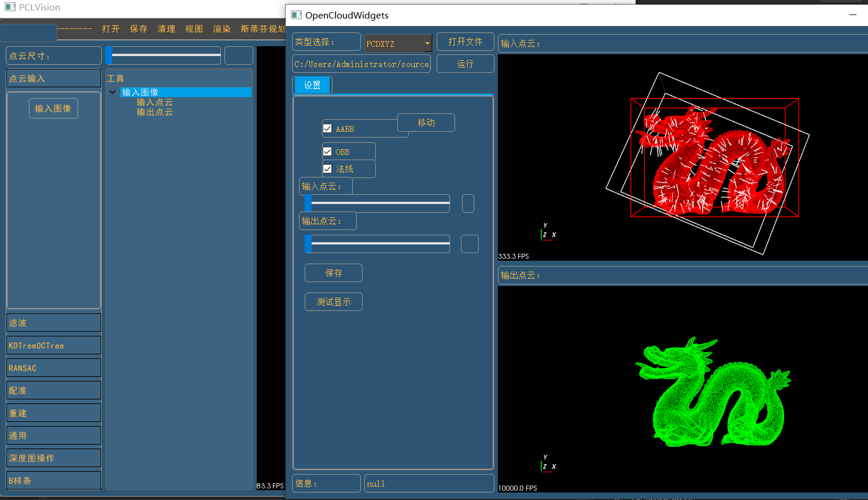Click the value box beside 点云尺寸 slider

(239, 55)
